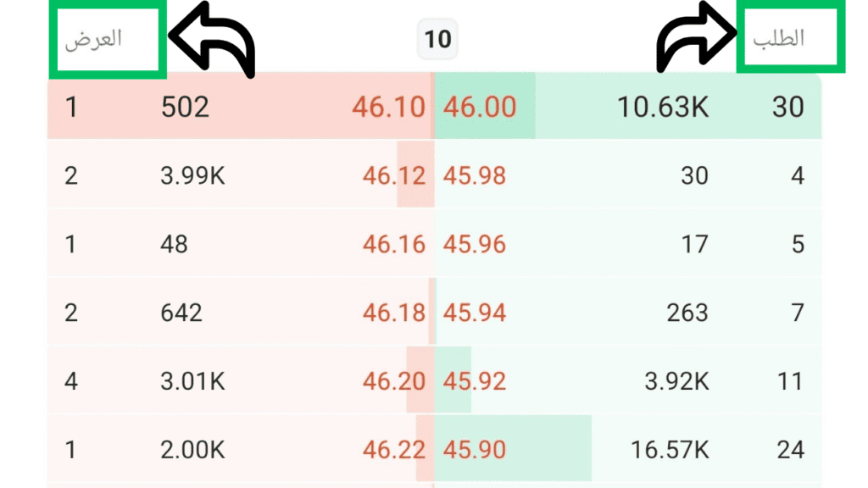Click the bid price 46.00

pyautogui.click(x=480, y=107)
